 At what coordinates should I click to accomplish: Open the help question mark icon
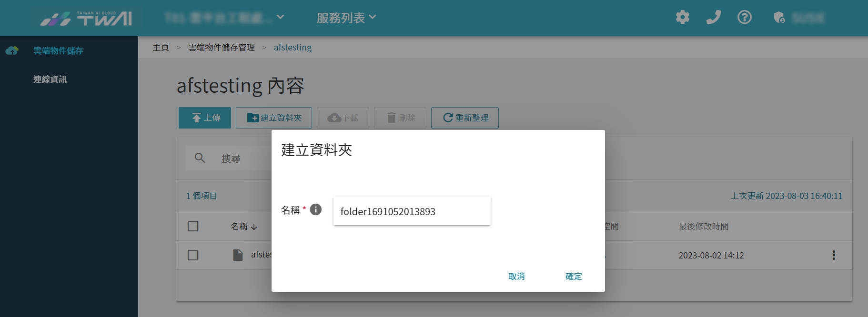(744, 18)
